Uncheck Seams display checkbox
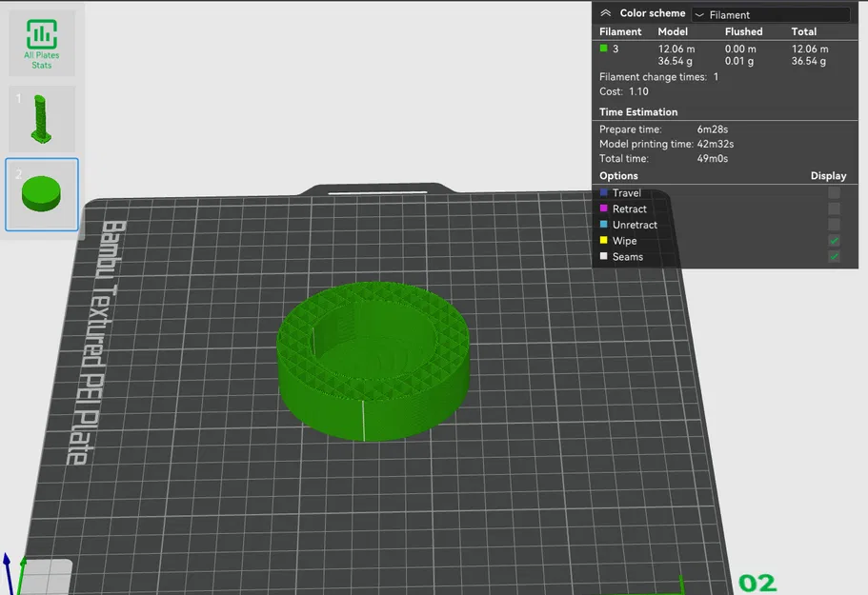This screenshot has width=868, height=595. [x=834, y=257]
